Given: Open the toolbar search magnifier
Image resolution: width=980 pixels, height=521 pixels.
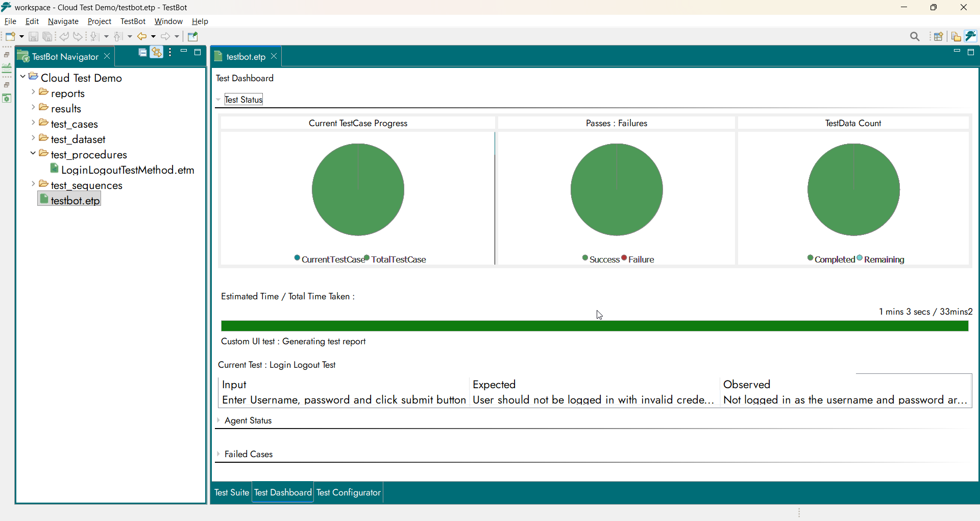Looking at the screenshot, I should [915, 37].
